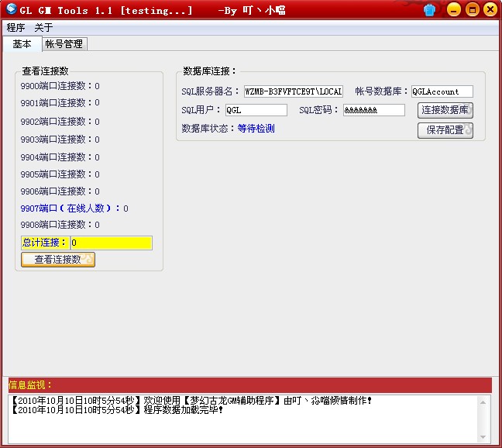Open the 程序 menu
This screenshot has height=448, width=502.
pyautogui.click(x=15, y=27)
